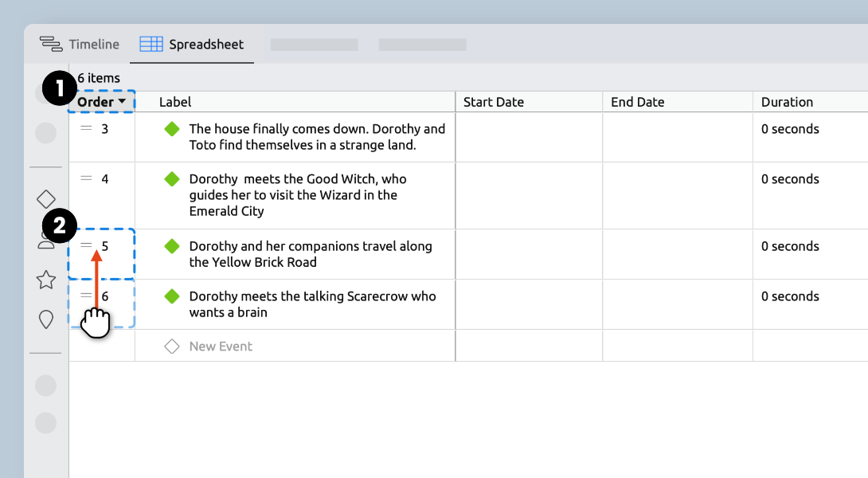Click green diamond of house comes down event

click(172, 129)
